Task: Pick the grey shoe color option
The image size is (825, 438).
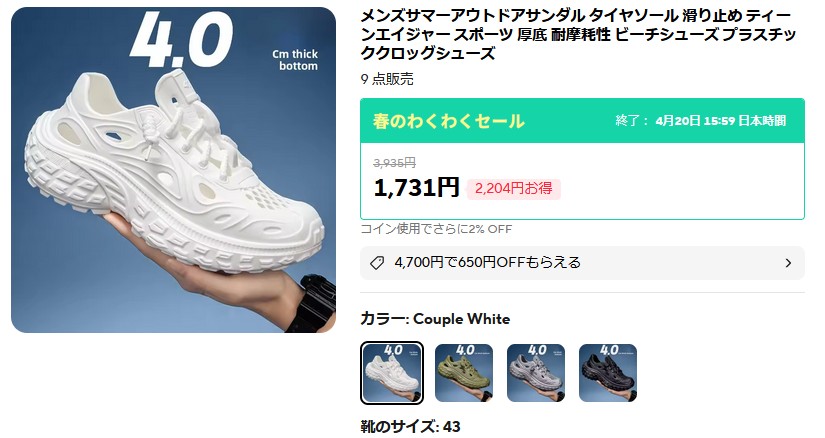Action: (536, 373)
